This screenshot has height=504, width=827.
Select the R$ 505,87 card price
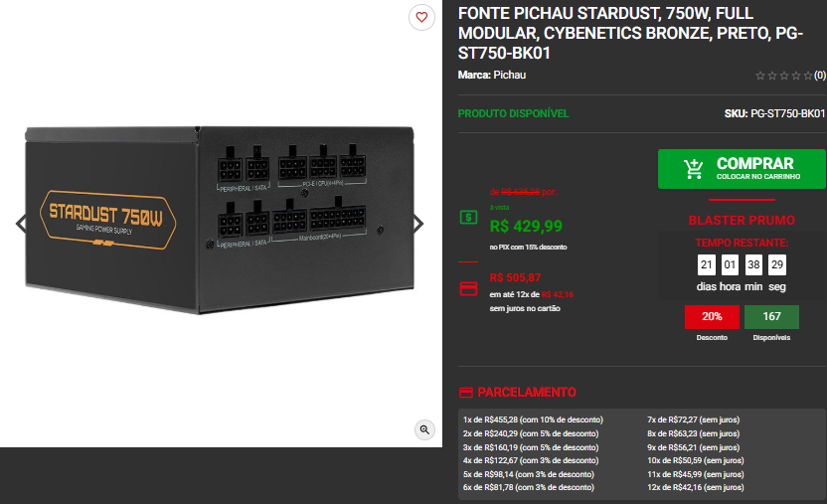[x=515, y=277]
